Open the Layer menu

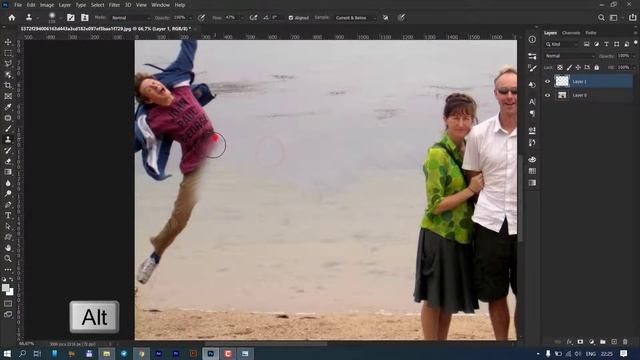pyautogui.click(x=64, y=5)
